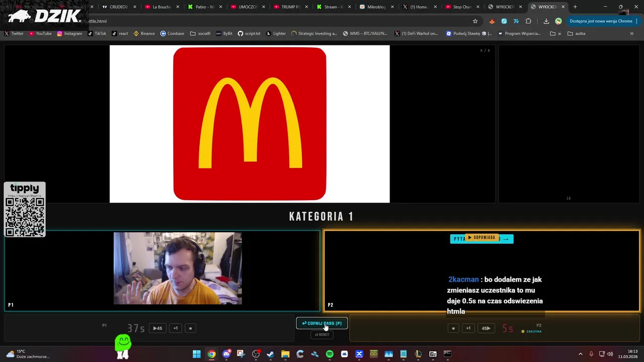Image resolution: width=644 pixels, height=362 pixels.
Task: Switch to the La Bouche YouTube tab
Action: [x=162, y=7]
